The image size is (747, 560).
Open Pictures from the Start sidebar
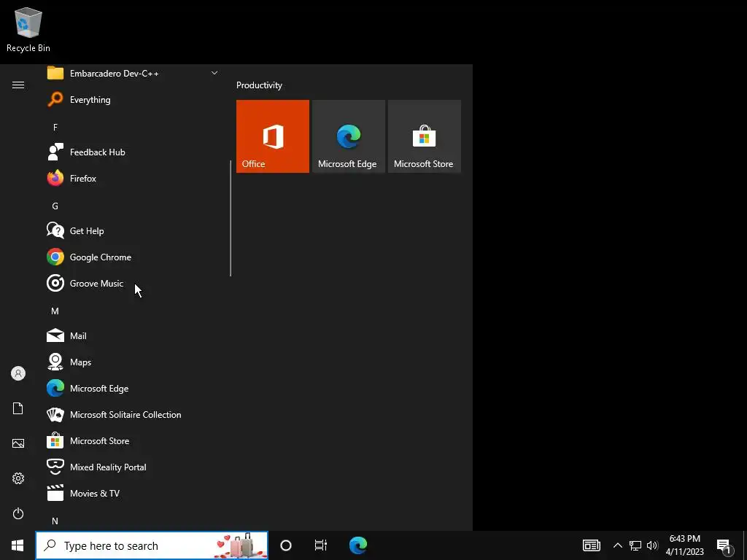click(x=18, y=443)
